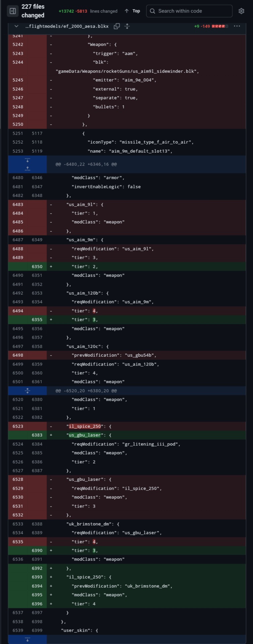
Task: Expand all lines in ef_2000_aesa.blkx
Action: point(127,26)
